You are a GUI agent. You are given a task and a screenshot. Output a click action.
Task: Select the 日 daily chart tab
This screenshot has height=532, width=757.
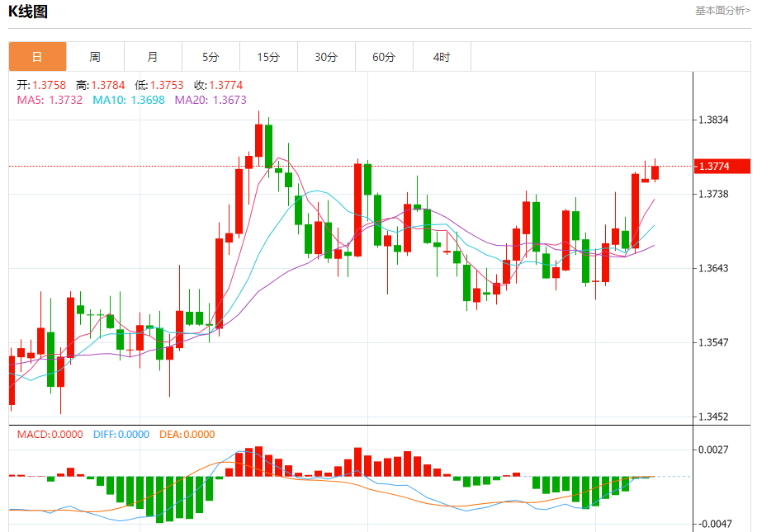tap(38, 57)
